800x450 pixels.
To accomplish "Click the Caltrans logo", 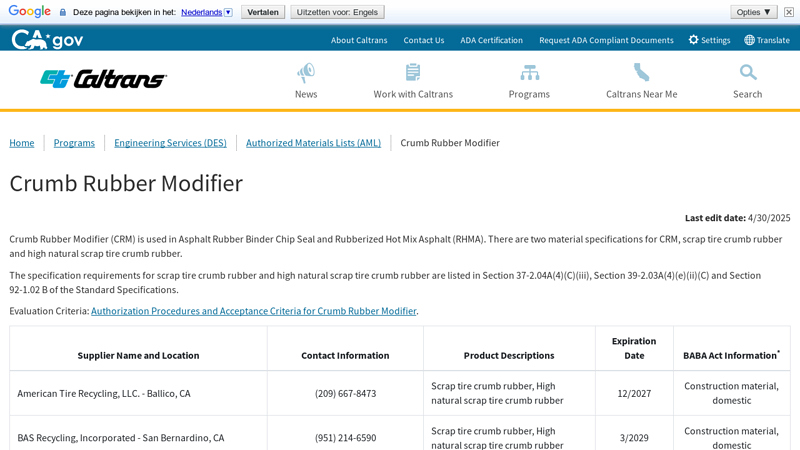I will click(104, 79).
